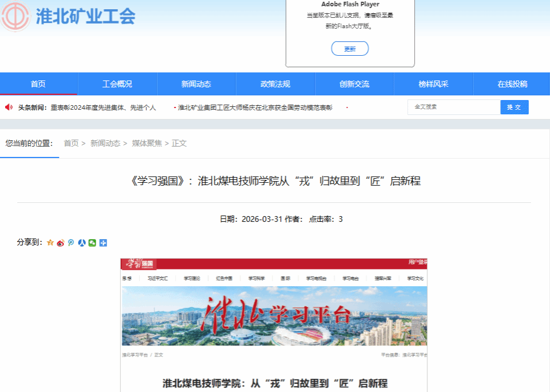
Task: Focus the 全文搜索 search field
Action: click(x=453, y=107)
